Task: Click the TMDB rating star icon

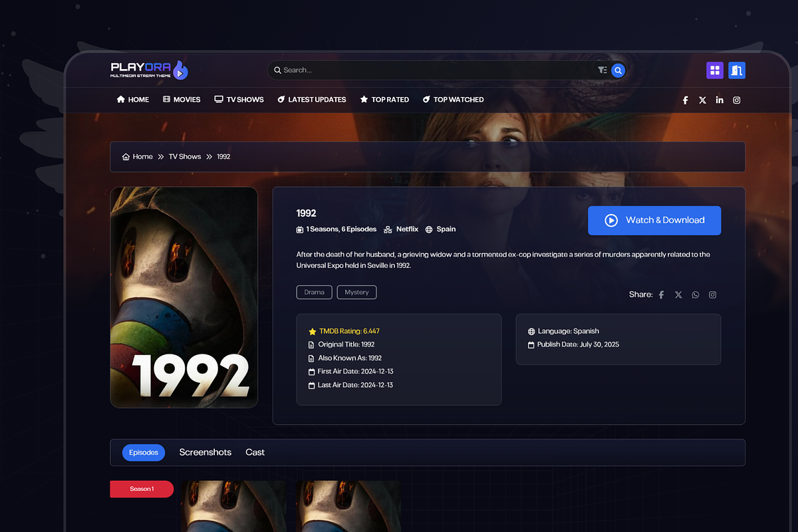Action: (313, 331)
